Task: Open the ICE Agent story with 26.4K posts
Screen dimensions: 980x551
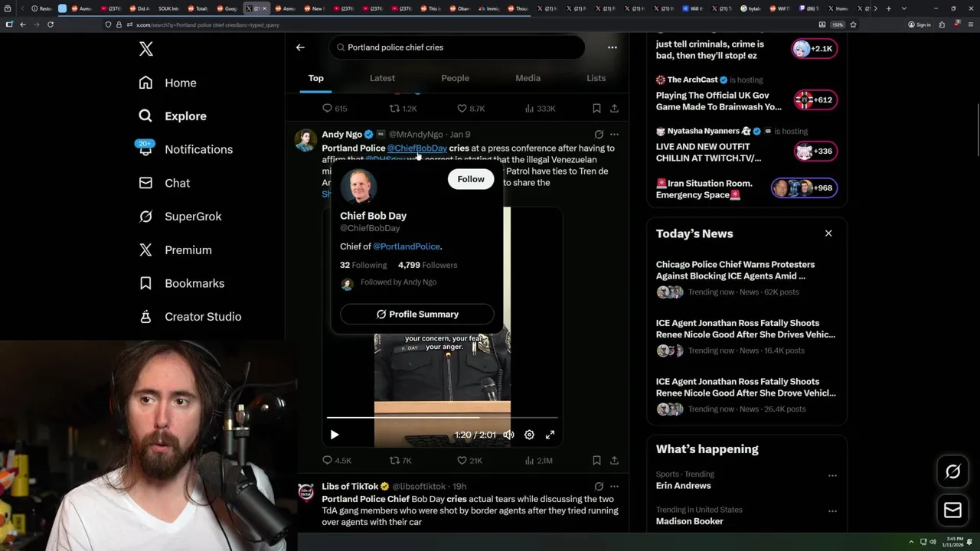Action: pos(746,395)
